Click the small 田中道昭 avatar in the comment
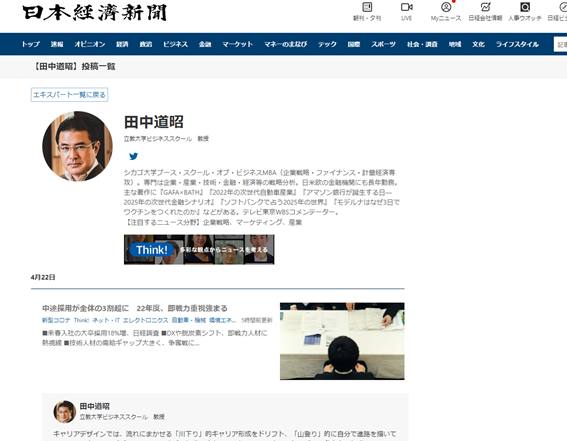 click(65, 411)
